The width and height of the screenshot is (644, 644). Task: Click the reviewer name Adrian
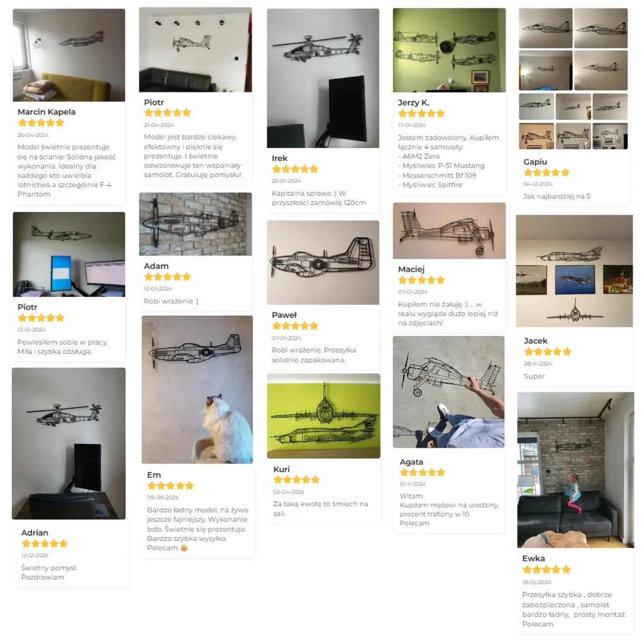point(35,533)
